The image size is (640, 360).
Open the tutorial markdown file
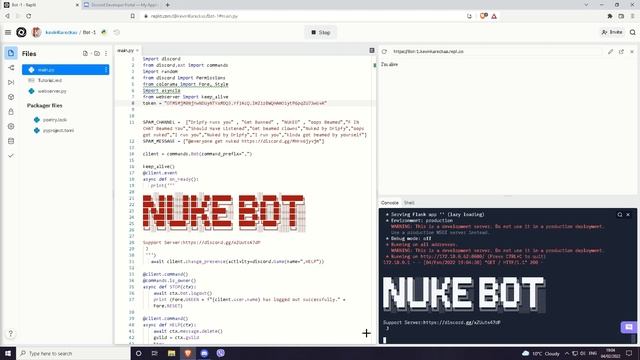[50, 80]
